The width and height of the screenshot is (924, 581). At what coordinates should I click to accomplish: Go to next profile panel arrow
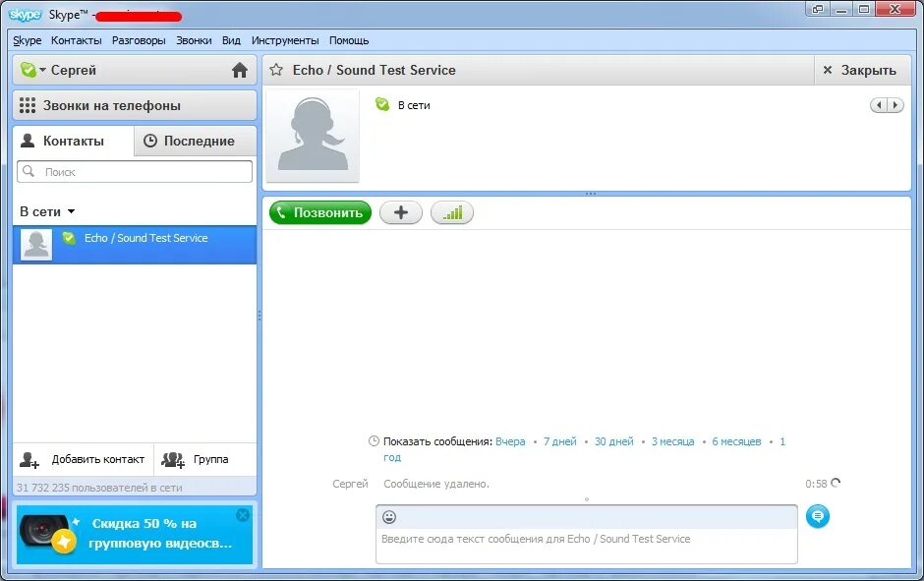(895, 105)
